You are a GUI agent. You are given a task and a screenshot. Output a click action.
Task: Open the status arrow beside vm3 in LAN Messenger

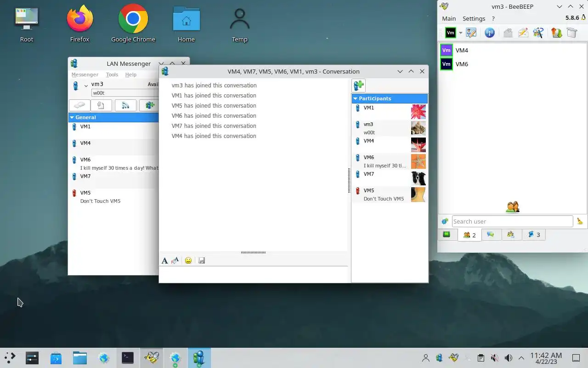coord(86,86)
